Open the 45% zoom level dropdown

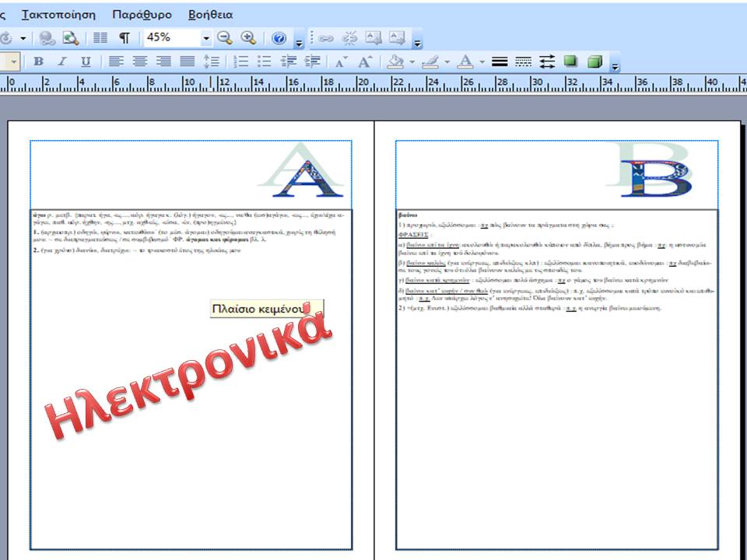tap(206, 38)
